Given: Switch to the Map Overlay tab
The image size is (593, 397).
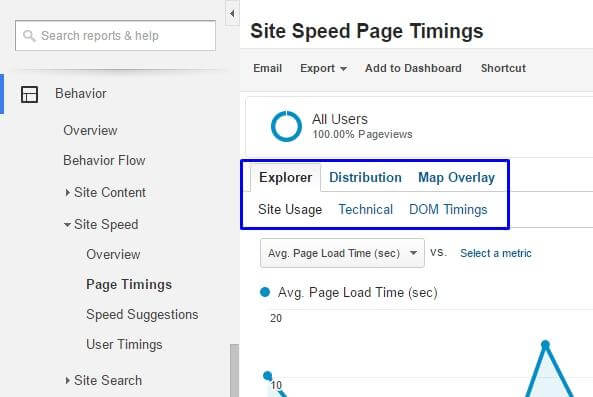Looking at the screenshot, I should coord(456,178).
